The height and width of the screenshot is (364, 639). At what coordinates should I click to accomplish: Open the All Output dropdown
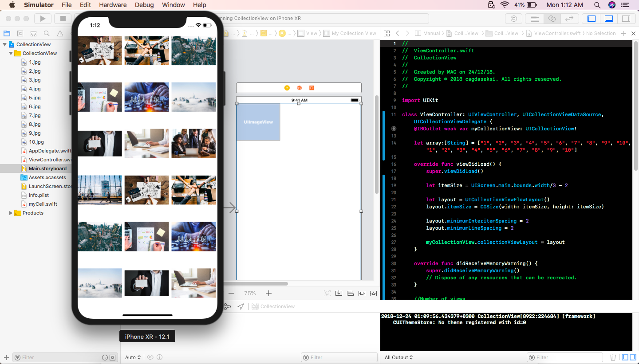(x=398, y=357)
